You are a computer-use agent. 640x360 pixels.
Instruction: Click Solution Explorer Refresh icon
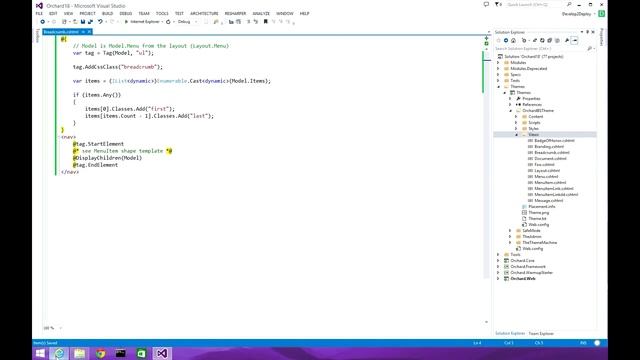click(542, 40)
